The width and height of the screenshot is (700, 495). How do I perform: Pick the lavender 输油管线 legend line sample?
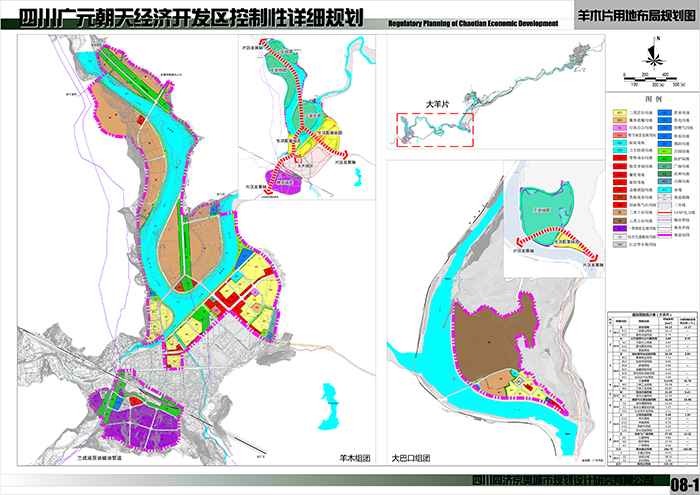tap(665, 220)
